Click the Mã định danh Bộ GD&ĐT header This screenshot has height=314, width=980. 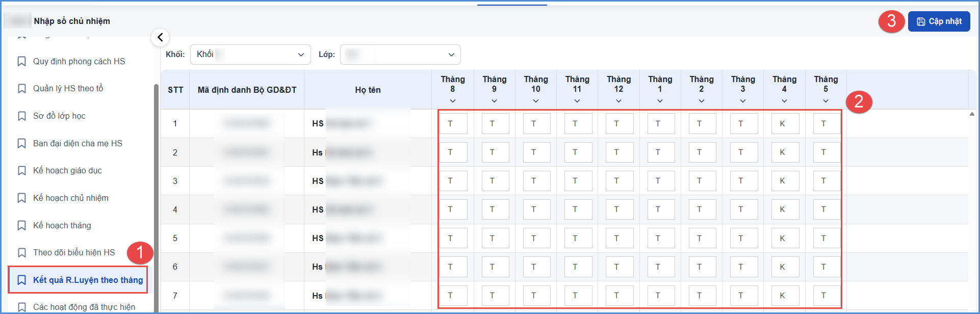[247, 90]
